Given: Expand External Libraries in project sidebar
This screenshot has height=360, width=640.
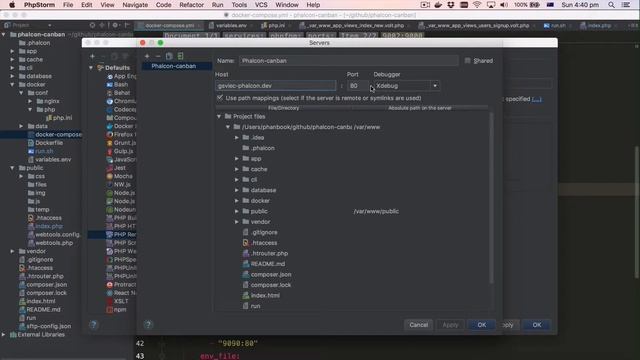Looking at the screenshot, I should coord(4,335).
